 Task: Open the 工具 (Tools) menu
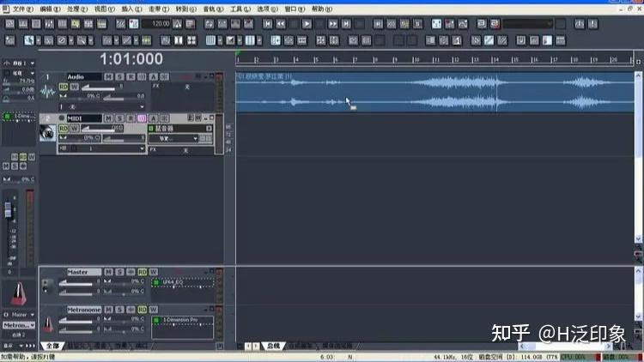click(x=240, y=9)
